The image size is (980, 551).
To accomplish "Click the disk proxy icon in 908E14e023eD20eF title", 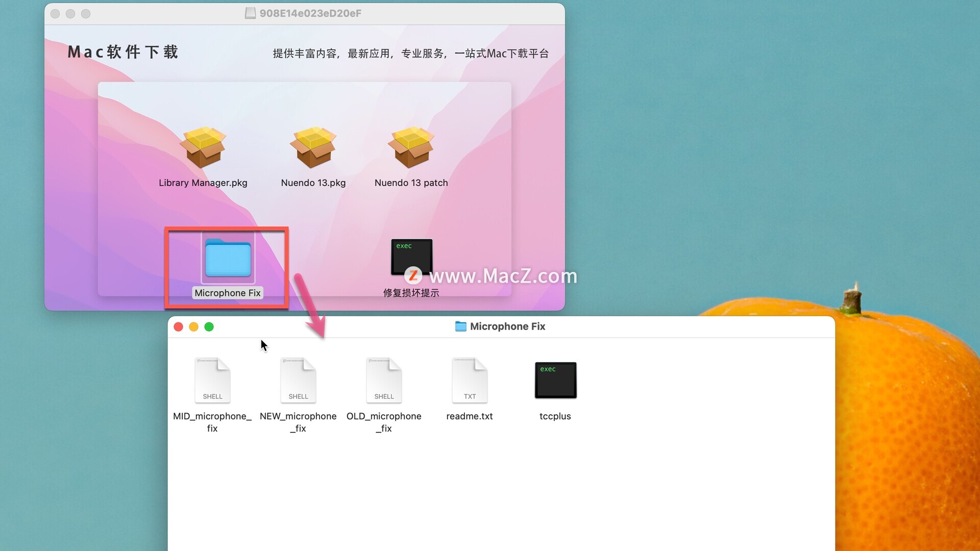I will click(x=250, y=13).
